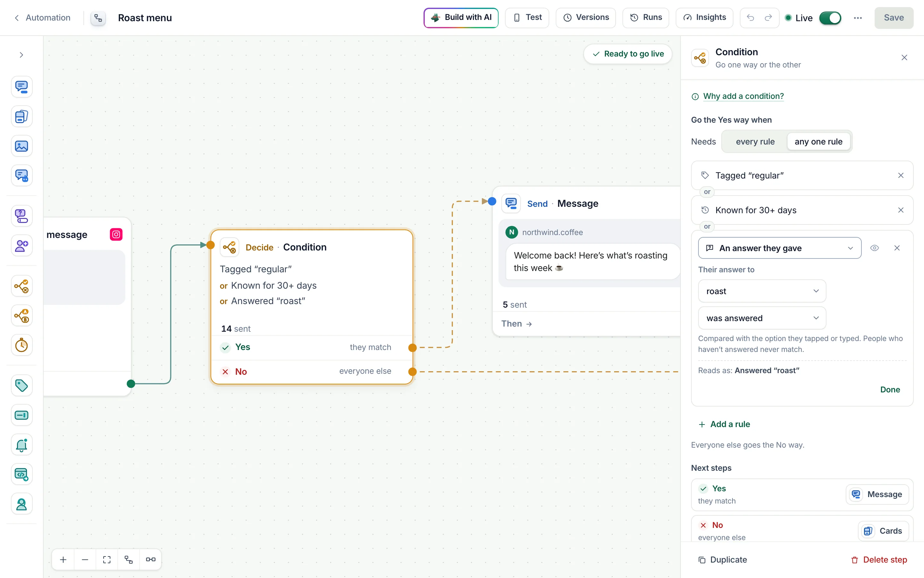Click the Save button
This screenshot has width=924, height=578.
click(894, 18)
